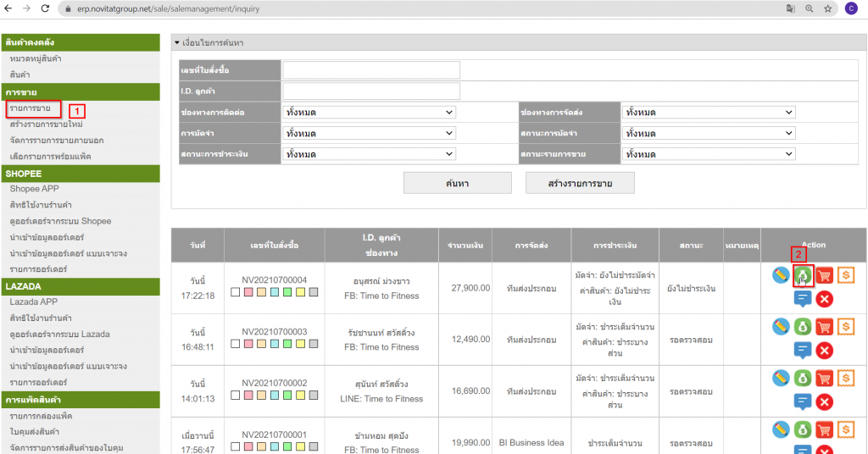Viewport: 868px width, 454px height.
Task: Expand the สถานะรายการขาย dropdown
Action: point(709,154)
